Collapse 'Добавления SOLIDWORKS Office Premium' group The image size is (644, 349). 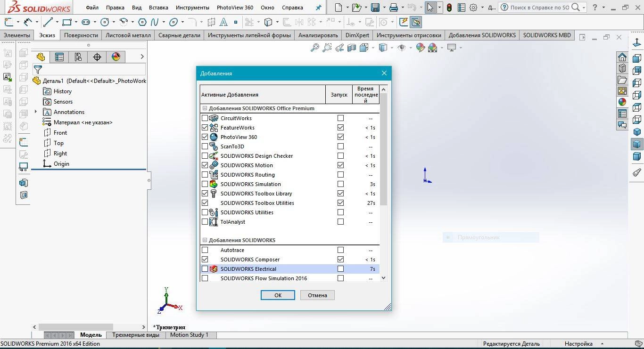[x=205, y=108]
